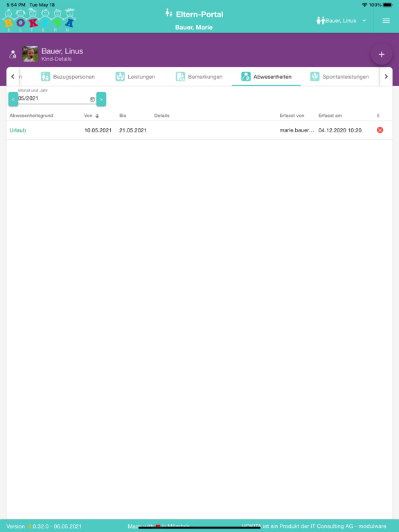This screenshot has height=532, width=399.
Task: Click the Monat und Jahr field 05/2021
Action: click(53, 98)
